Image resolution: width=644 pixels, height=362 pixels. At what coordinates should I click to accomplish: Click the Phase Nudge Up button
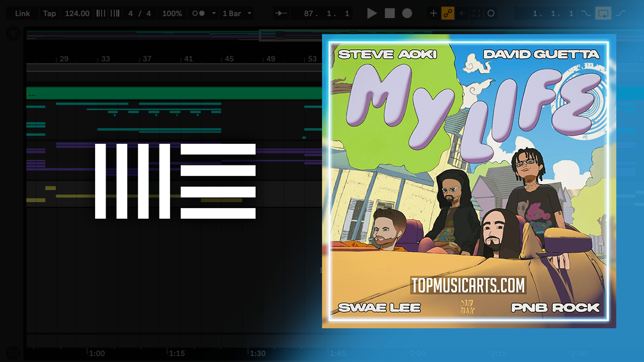pyautogui.click(x=115, y=14)
